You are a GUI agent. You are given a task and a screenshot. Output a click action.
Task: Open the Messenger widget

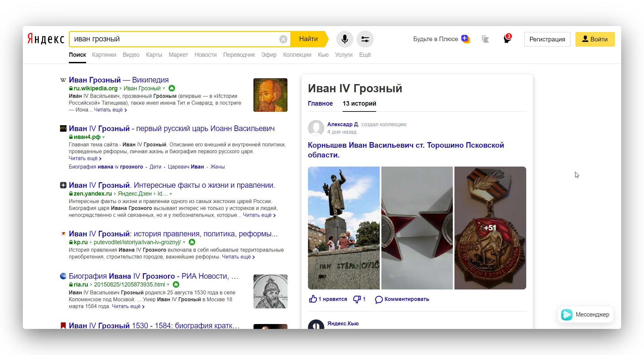click(585, 315)
